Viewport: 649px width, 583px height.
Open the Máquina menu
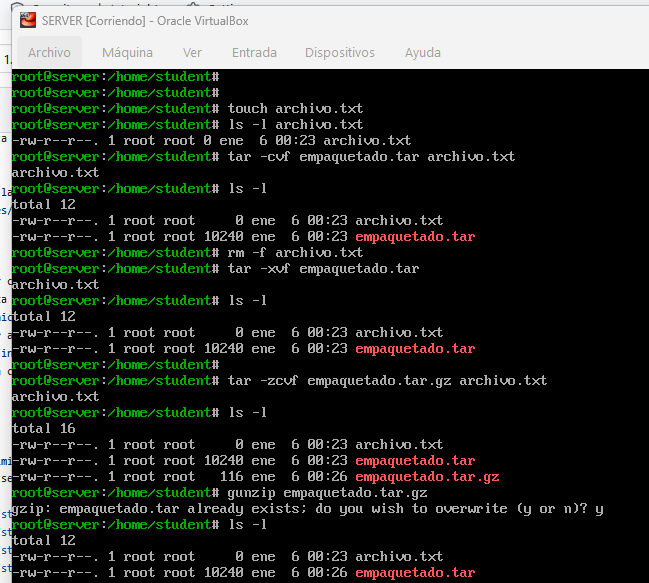(127, 53)
